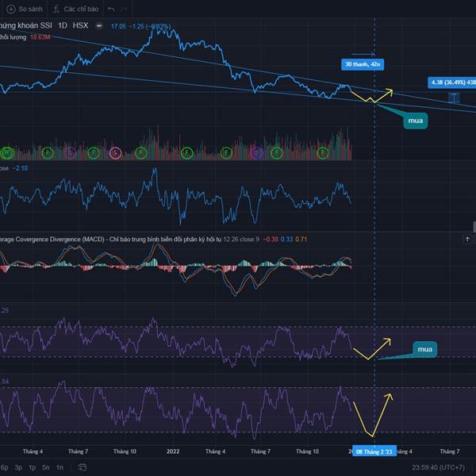Redo the chart action
Viewport: 476px width, 476px height.
pyautogui.click(x=125, y=10)
